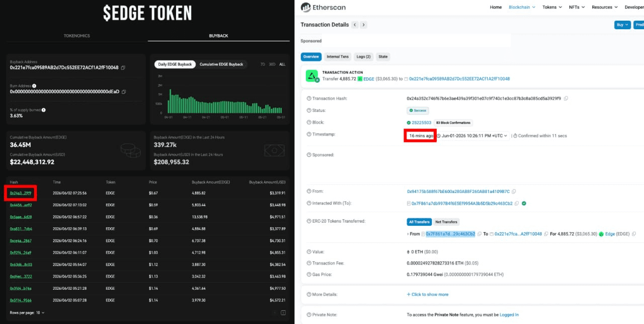This screenshot has height=324, width=644.
Task: Set chart range to ALL
Action: pyautogui.click(x=282, y=64)
